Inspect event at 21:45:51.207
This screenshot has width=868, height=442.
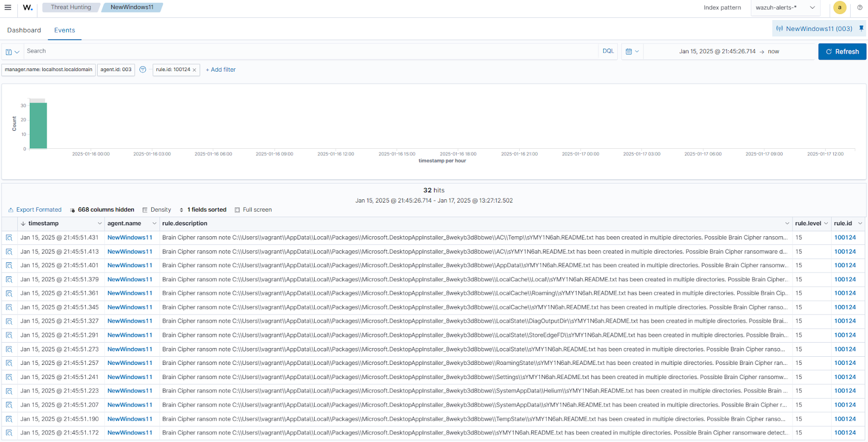[x=9, y=405]
